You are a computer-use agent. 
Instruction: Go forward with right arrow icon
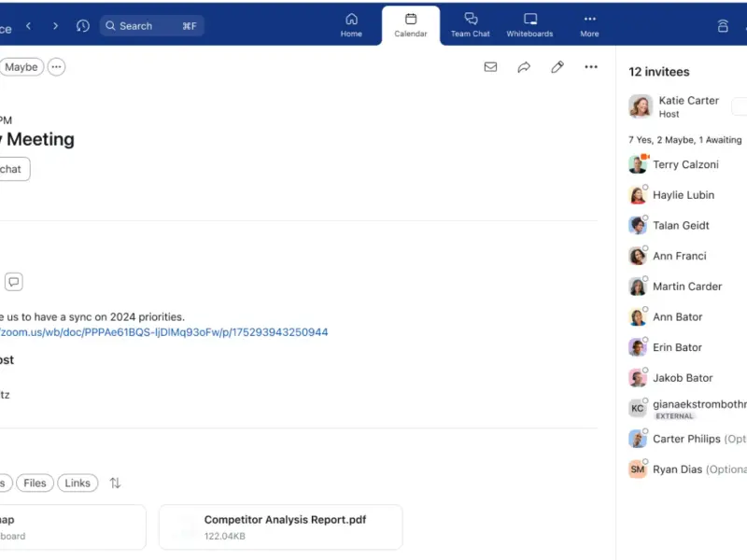click(x=55, y=26)
